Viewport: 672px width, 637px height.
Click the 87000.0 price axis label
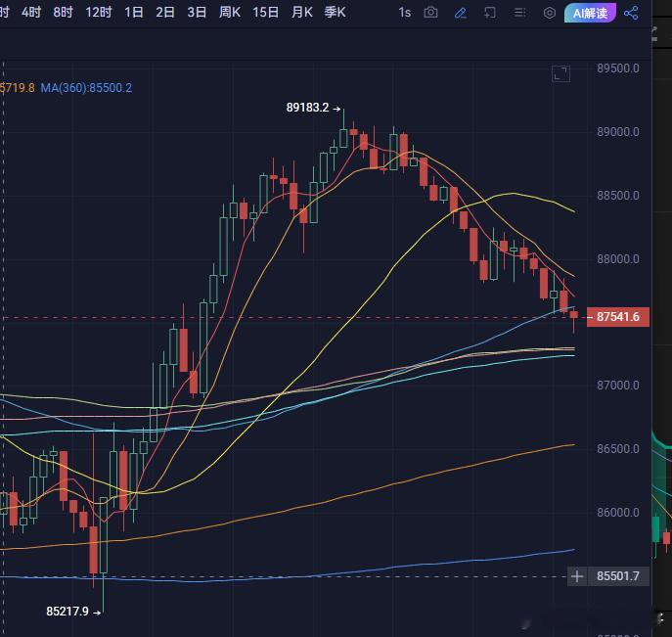pos(618,385)
